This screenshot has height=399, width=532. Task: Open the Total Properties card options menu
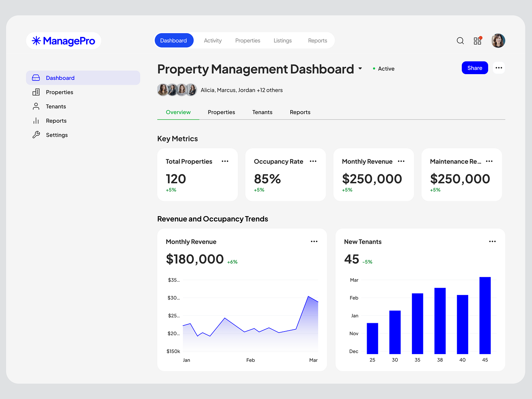tap(225, 161)
